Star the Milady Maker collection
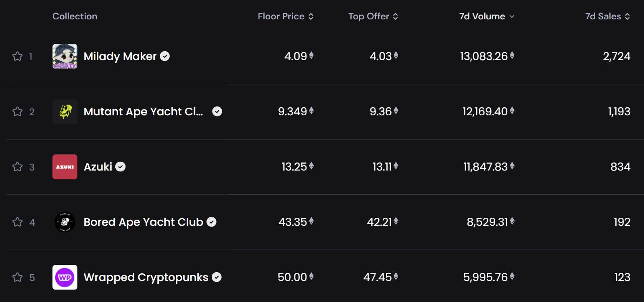This screenshot has width=644, height=302. pyautogui.click(x=17, y=56)
